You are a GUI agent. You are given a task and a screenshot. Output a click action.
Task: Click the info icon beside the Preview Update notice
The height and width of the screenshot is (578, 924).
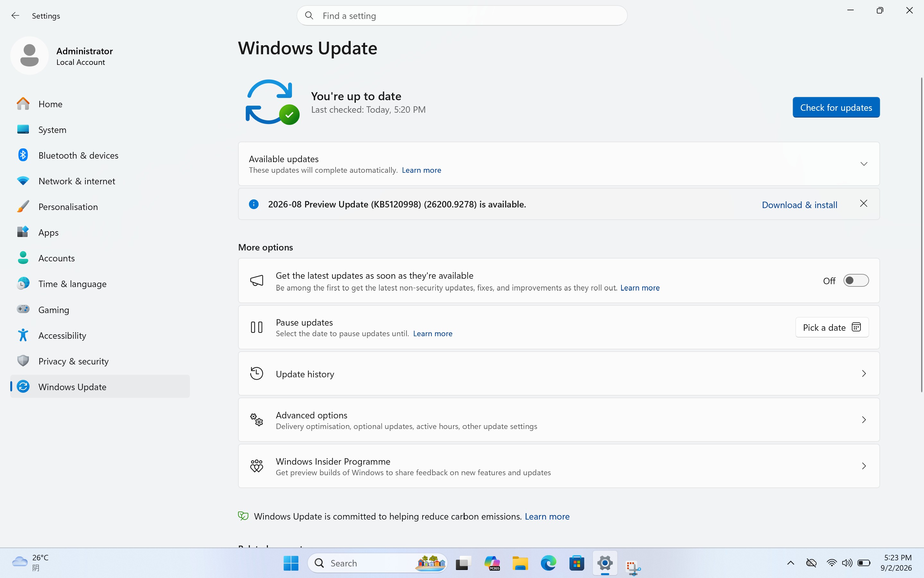(x=253, y=204)
